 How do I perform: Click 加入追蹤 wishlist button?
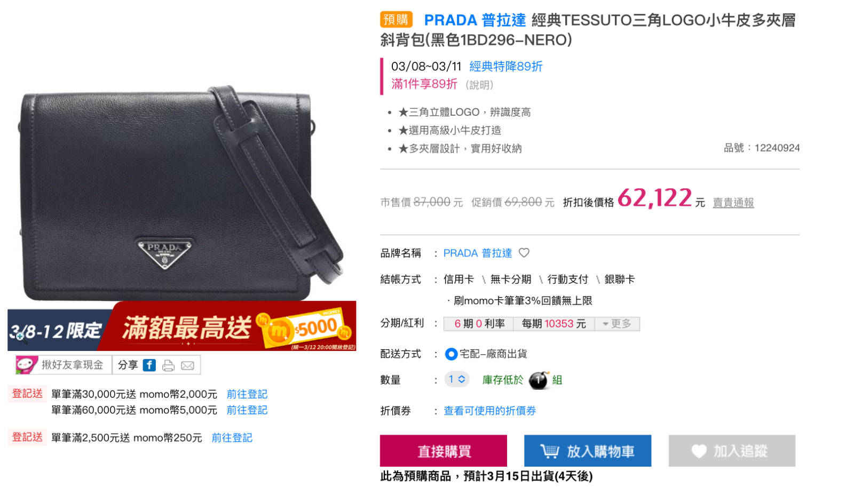click(732, 451)
